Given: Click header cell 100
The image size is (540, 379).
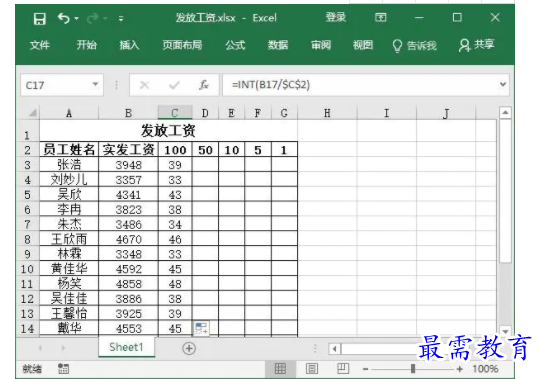Looking at the screenshot, I should (x=175, y=150).
